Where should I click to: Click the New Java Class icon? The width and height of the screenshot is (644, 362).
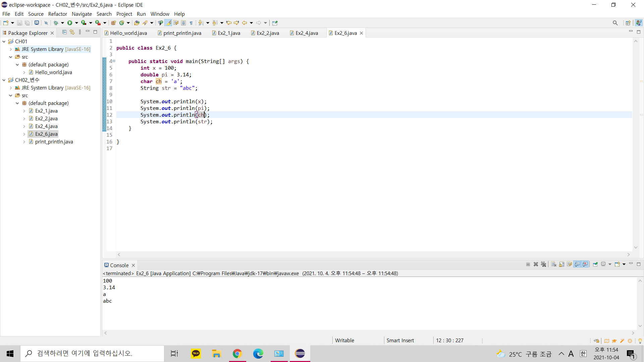(x=121, y=23)
